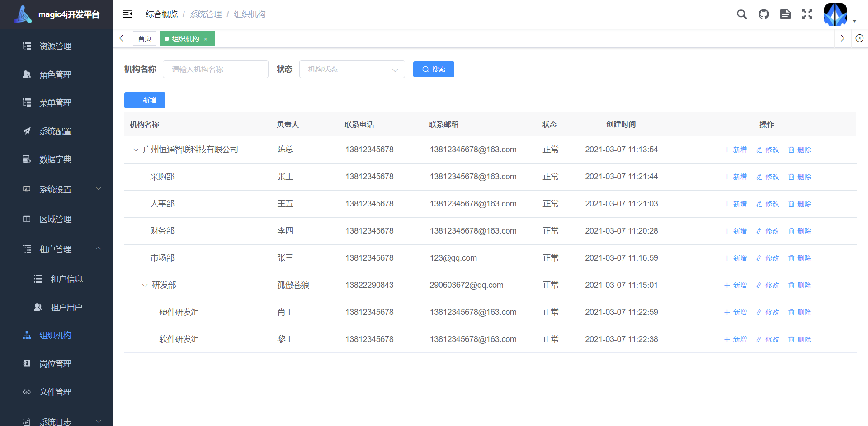The image size is (868, 426).
Task: Delete the 市场部 row
Action: [x=800, y=258]
